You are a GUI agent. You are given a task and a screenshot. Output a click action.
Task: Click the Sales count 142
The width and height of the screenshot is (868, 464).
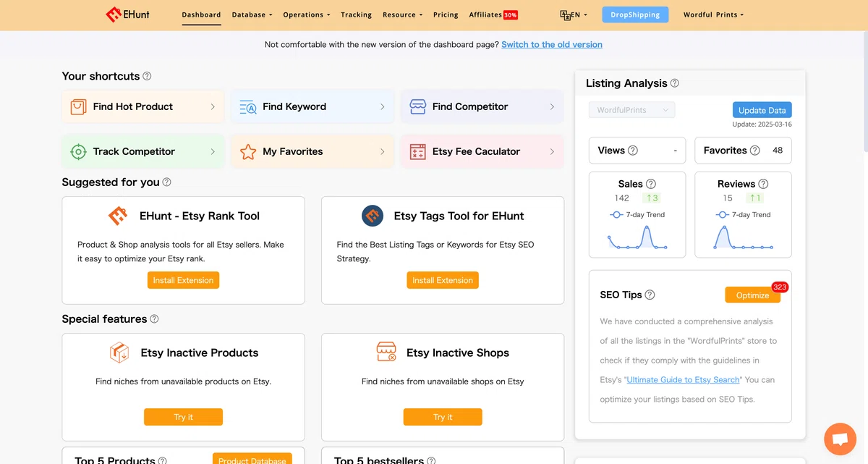622,198
